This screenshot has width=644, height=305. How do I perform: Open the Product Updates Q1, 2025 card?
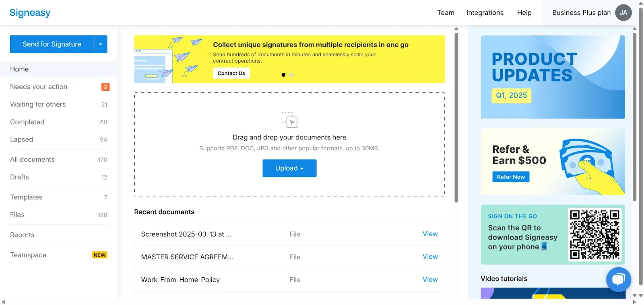[x=553, y=77]
